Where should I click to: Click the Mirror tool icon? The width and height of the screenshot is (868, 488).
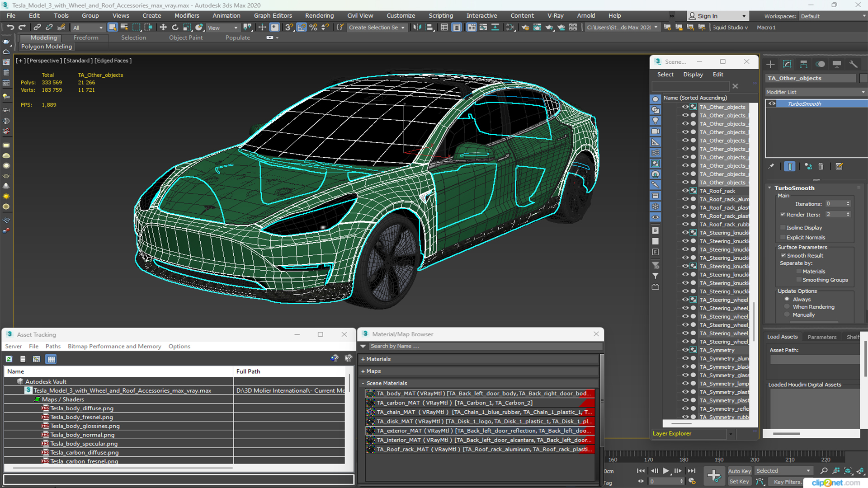[x=417, y=28]
